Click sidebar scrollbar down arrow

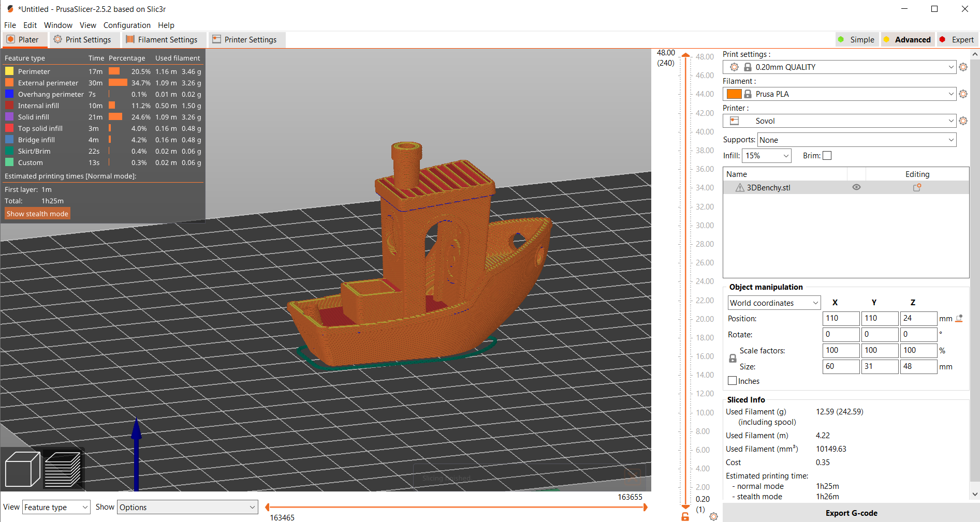[975, 495]
